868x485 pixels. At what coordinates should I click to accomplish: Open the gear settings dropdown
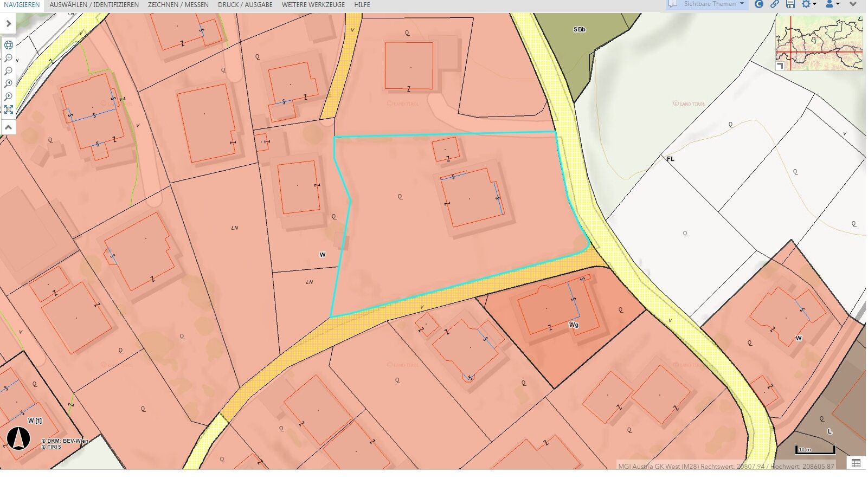(x=809, y=4)
